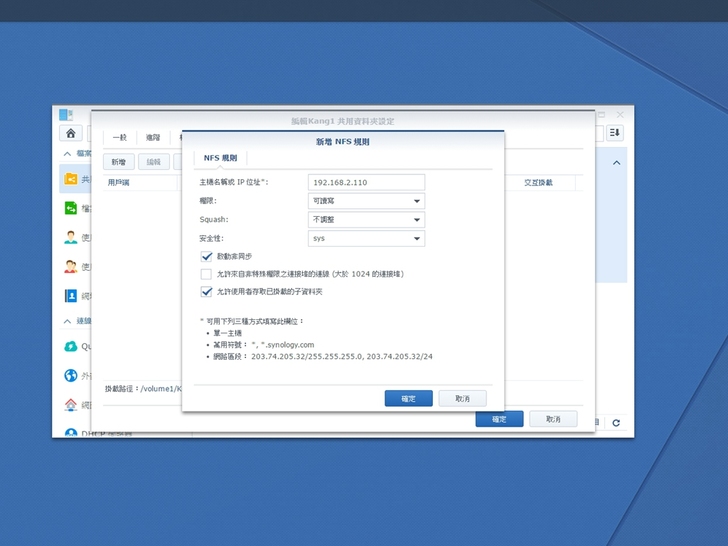Viewport: 728px width, 546px height.
Task: Open the security dropdown showing sys
Action: 366,238
